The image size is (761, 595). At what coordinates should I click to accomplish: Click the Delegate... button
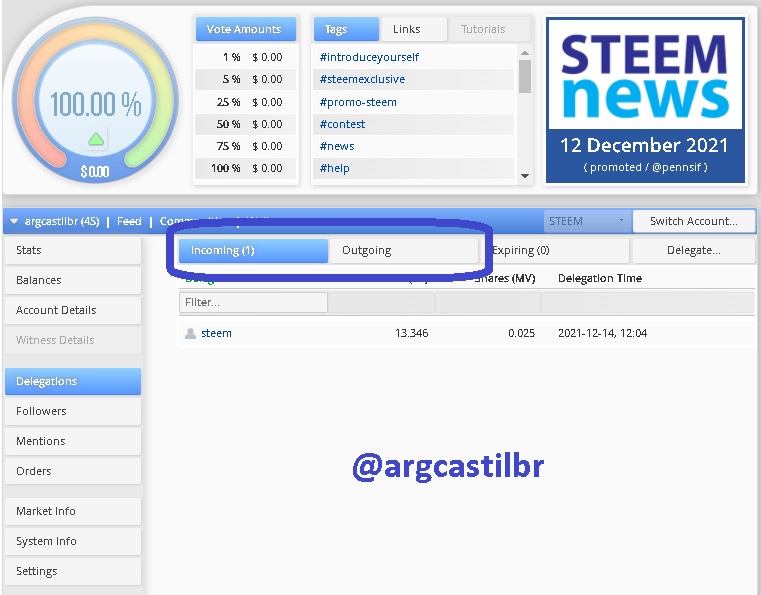(694, 250)
